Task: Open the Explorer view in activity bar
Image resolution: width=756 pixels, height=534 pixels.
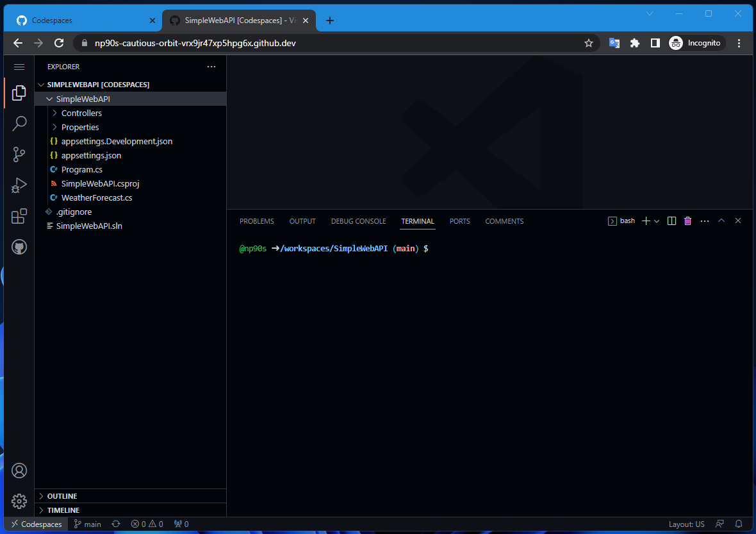Action: point(19,92)
